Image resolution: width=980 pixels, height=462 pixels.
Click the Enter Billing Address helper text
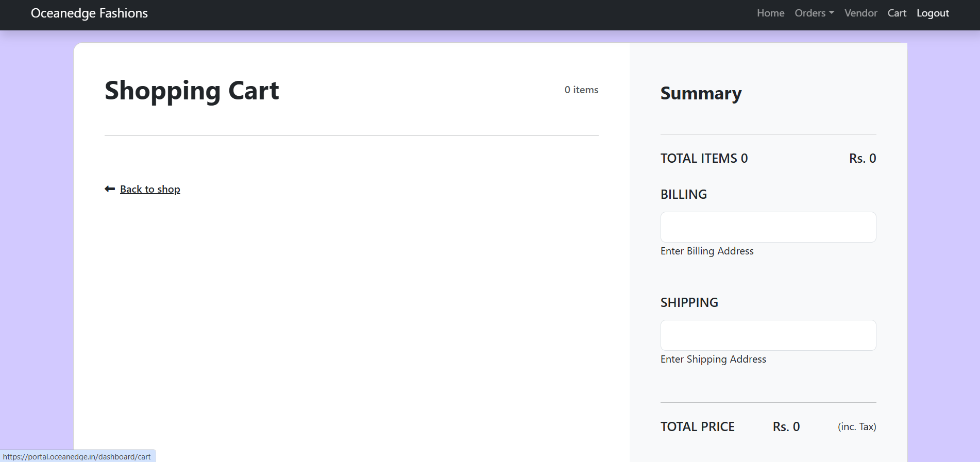pos(707,251)
